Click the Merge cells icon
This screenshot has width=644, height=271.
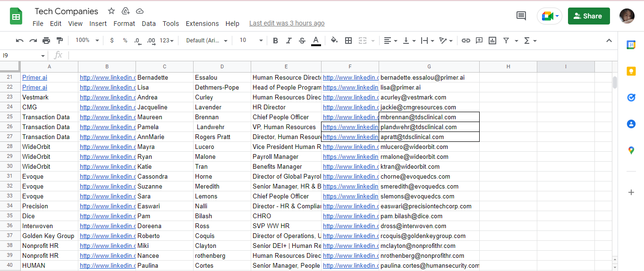(363, 41)
